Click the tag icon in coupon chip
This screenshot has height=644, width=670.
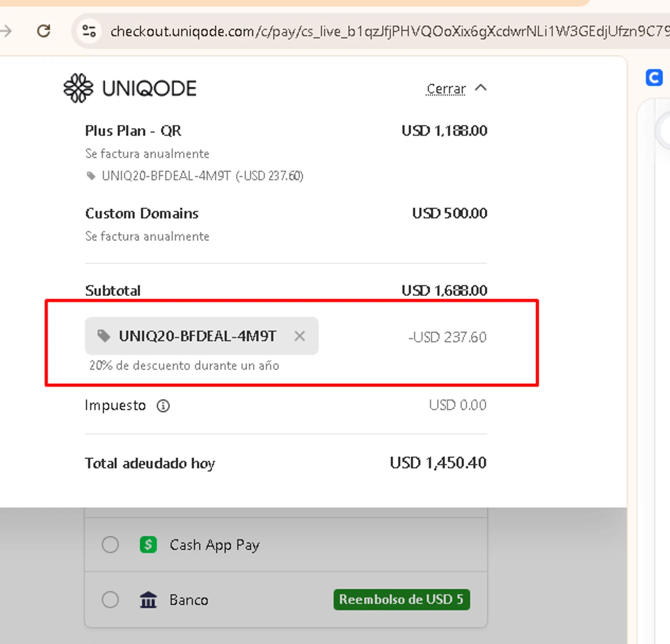pyautogui.click(x=104, y=336)
